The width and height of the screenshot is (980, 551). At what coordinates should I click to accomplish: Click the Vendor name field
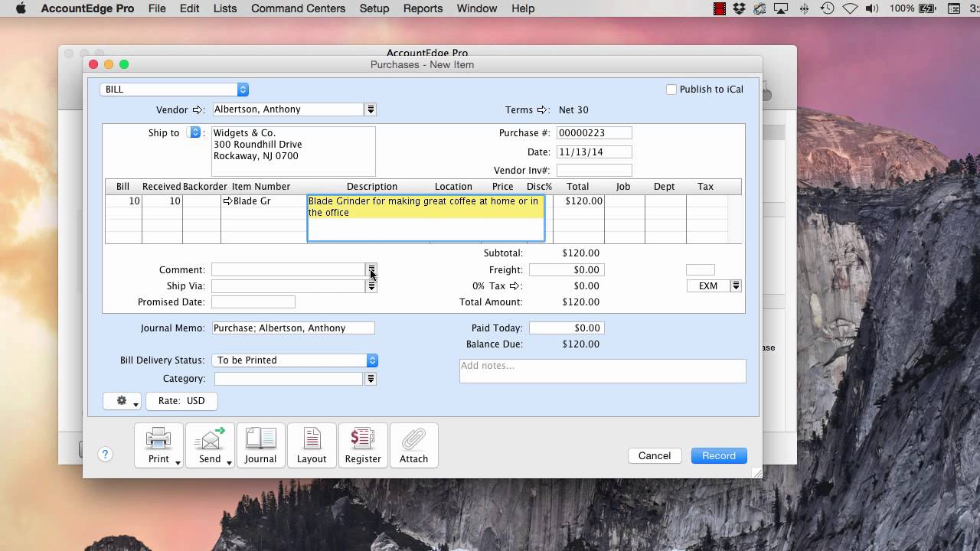point(287,109)
